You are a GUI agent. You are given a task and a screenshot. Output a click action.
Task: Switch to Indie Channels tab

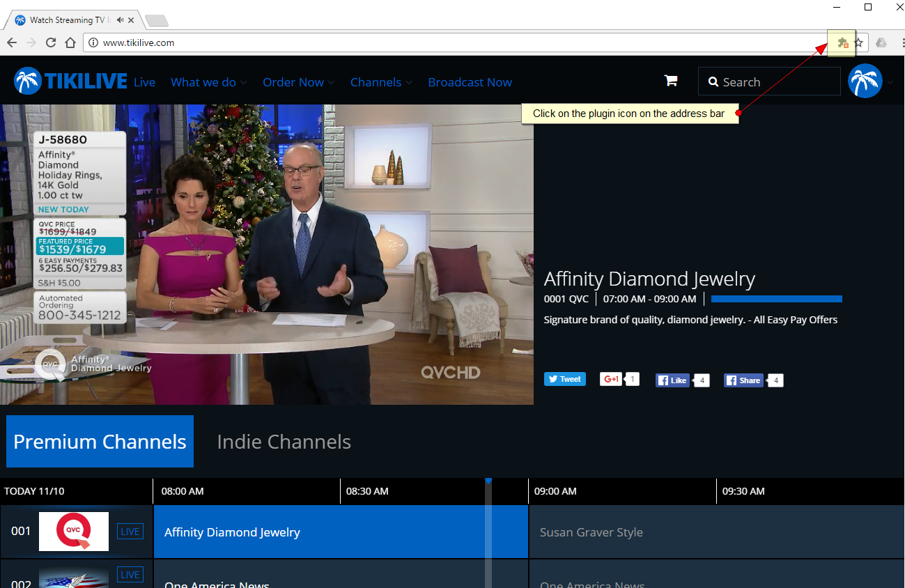tap(284, 442)
